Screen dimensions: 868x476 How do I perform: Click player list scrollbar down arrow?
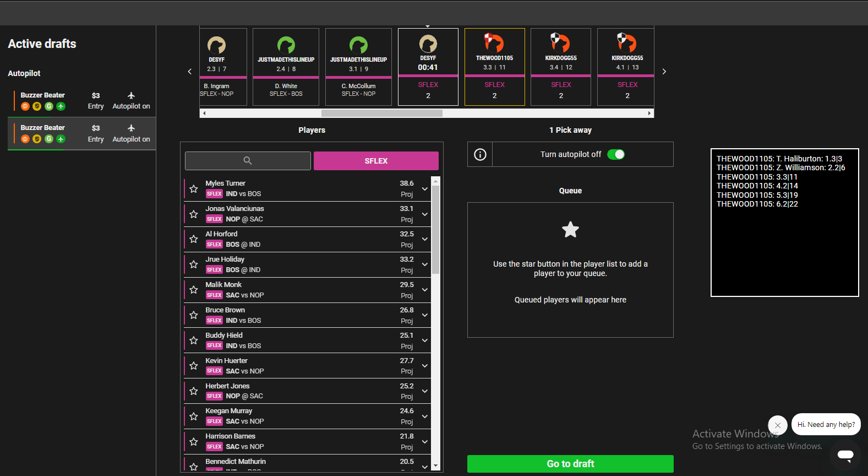(435, 466)
